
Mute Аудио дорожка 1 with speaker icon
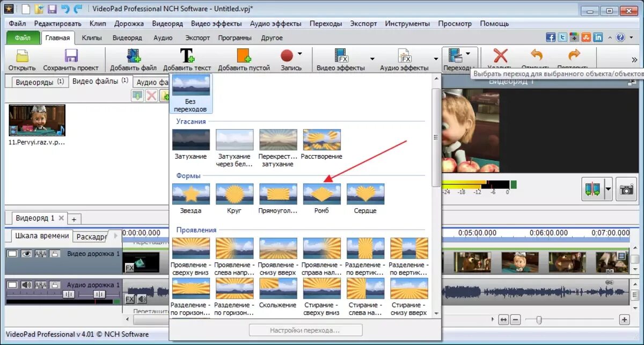25,285
